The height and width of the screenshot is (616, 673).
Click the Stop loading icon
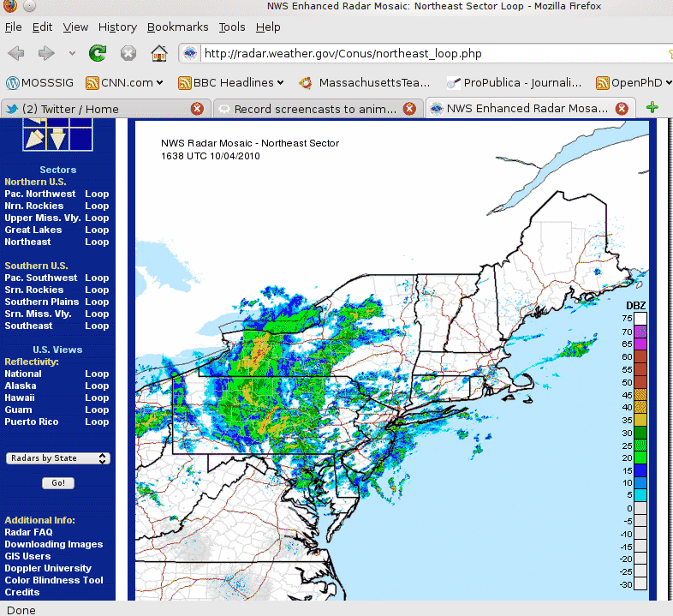[128, 54]
